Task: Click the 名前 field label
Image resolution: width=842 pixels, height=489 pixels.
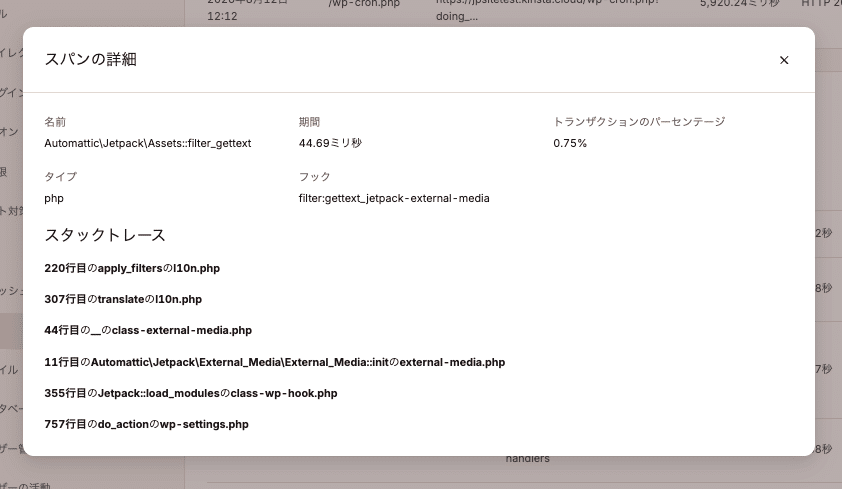Action: [x=55, y=122]
